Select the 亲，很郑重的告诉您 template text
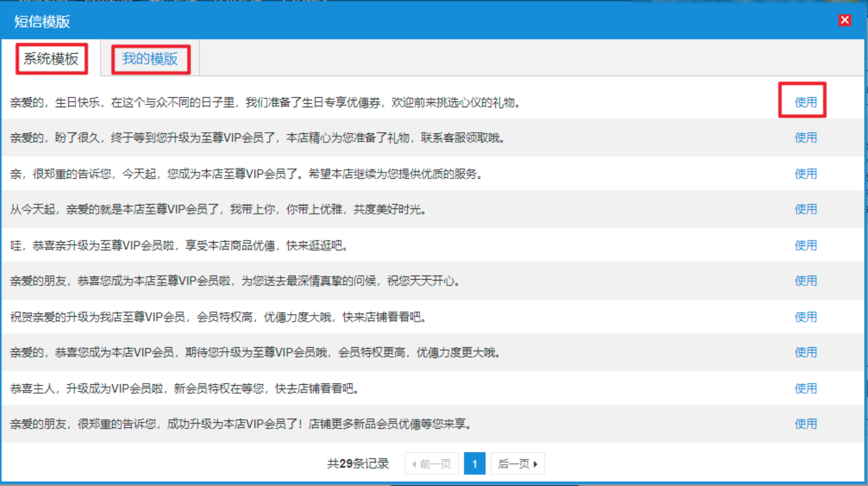 pos(247,174)
